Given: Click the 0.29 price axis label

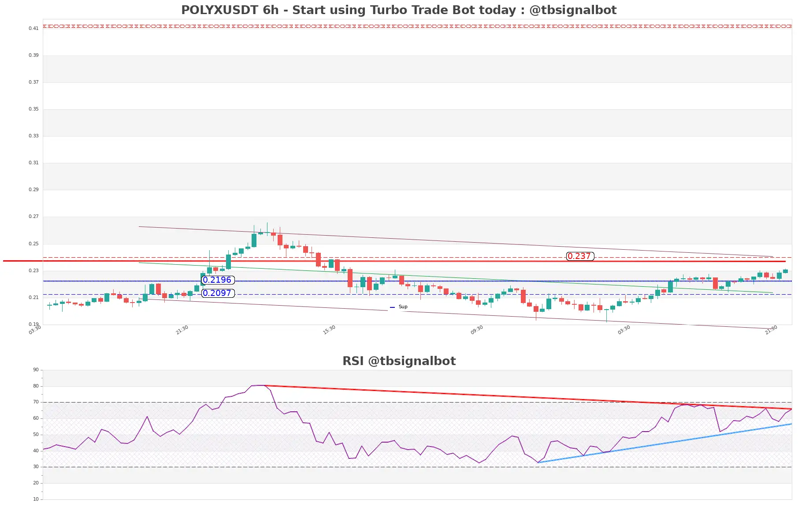Looking at the screenshot, I should tap(33, 189).
